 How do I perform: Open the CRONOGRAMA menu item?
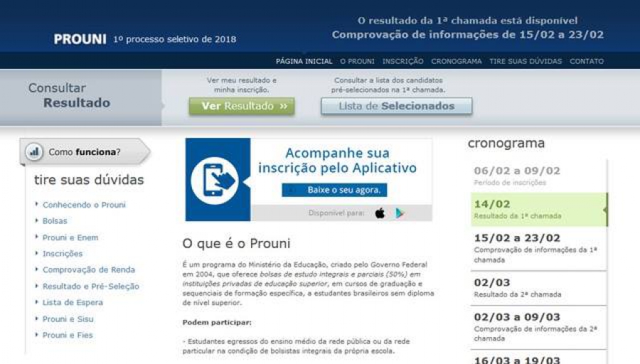[457, 61]
